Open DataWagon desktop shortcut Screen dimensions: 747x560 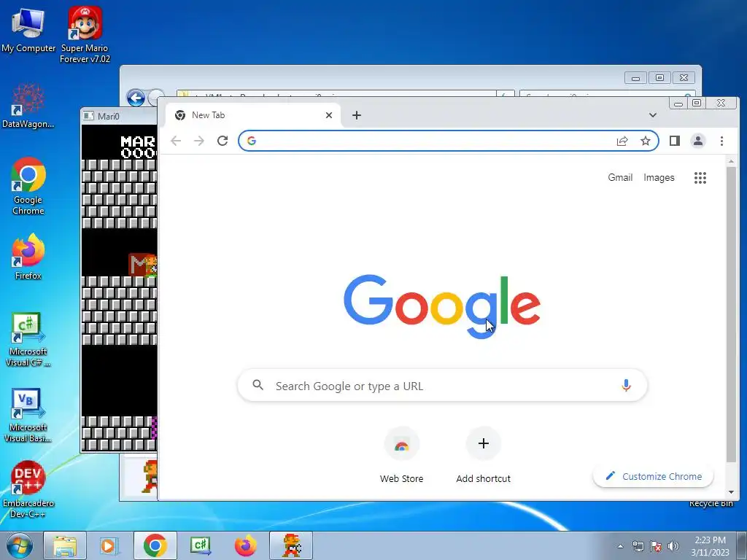(x=28, y=105)
